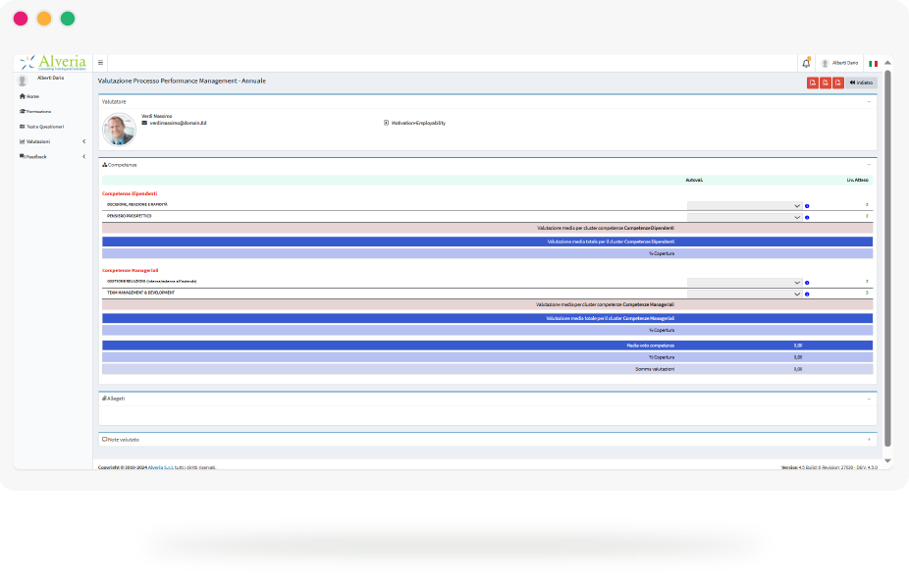Open Autoval. dropdown for Decisione, Reazione e Rapidità
Viewport: 909px width, 588px height.
click(744, 206)
